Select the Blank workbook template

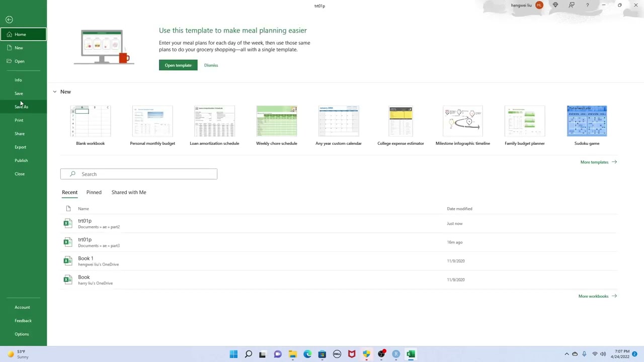click(x=91, y=126)
